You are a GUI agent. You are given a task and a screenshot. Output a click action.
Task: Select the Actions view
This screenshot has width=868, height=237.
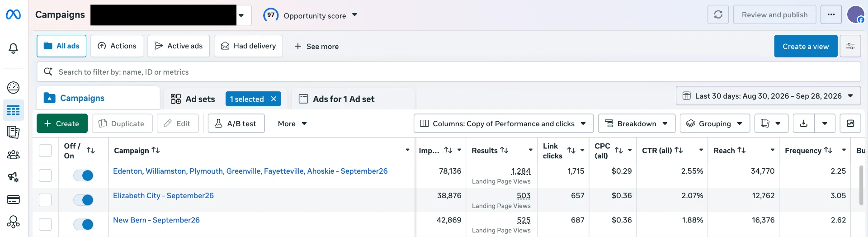[x=117, y=46]
